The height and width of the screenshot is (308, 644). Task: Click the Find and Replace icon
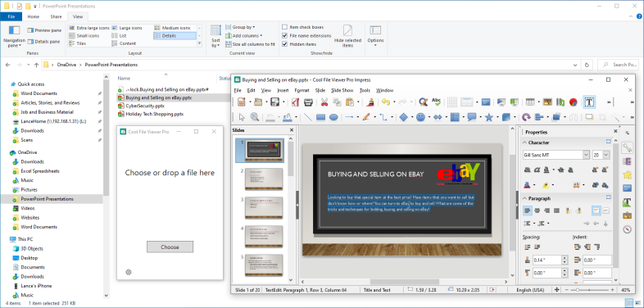point(424,102)
